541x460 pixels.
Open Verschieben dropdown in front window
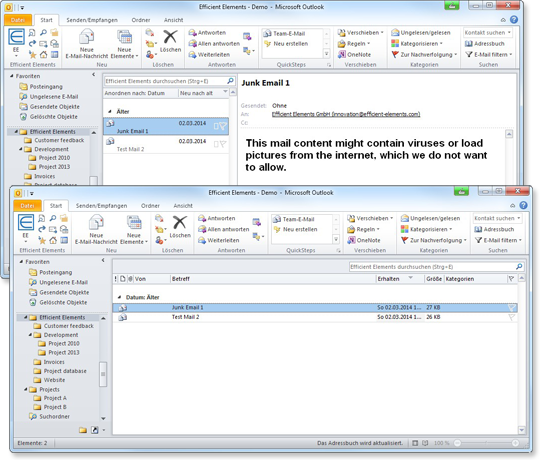[x=370, y=218]
